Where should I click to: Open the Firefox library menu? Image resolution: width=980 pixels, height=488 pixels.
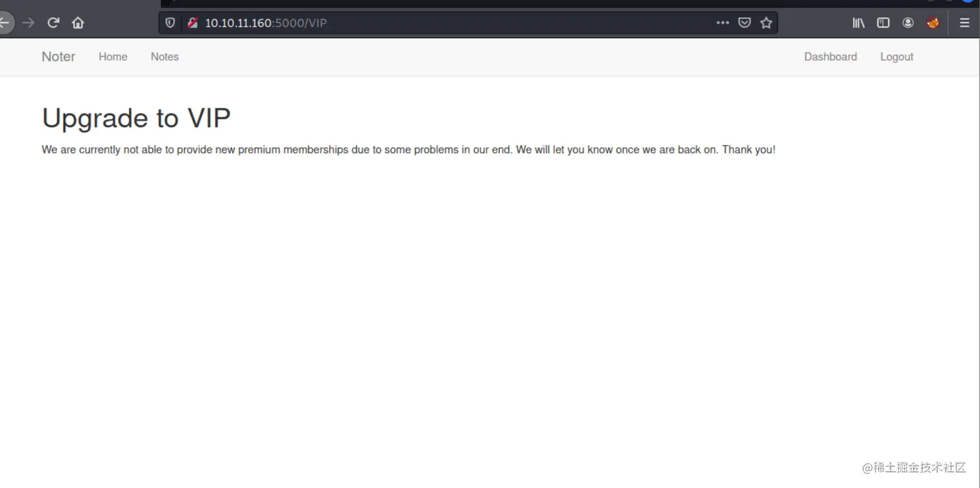(857, 22)
